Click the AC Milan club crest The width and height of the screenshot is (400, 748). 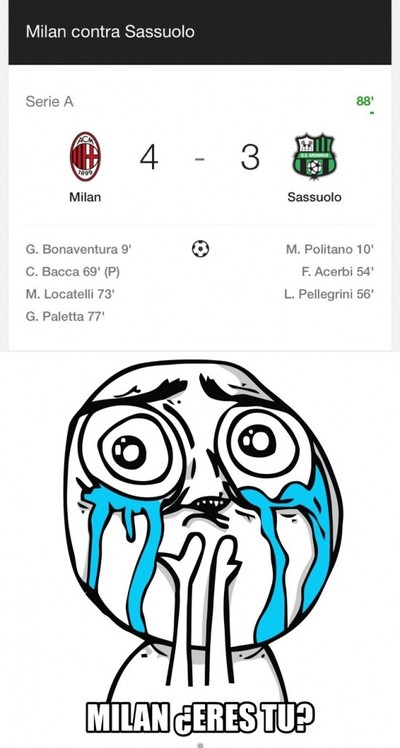pos(85,156)
